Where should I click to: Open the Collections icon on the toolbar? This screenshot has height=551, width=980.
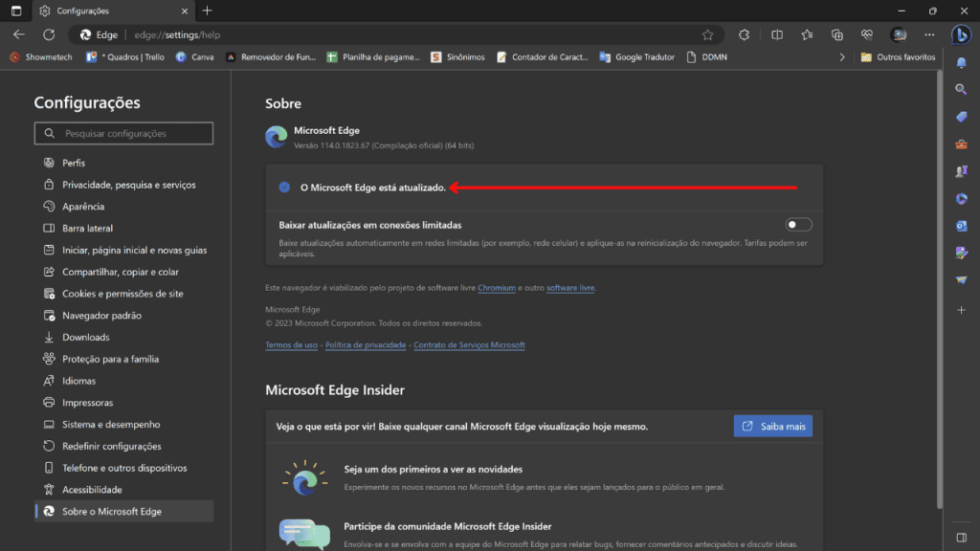[x=837, y=34]
